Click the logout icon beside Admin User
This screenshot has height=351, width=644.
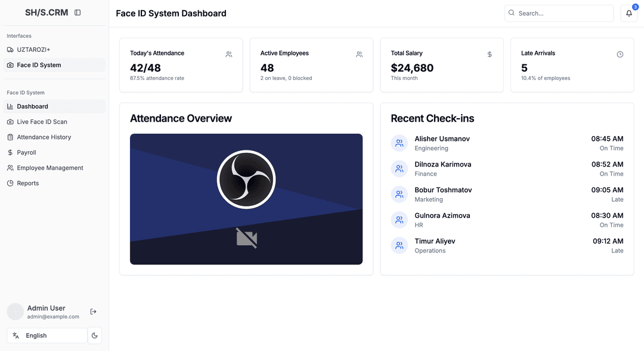(93, 312)
